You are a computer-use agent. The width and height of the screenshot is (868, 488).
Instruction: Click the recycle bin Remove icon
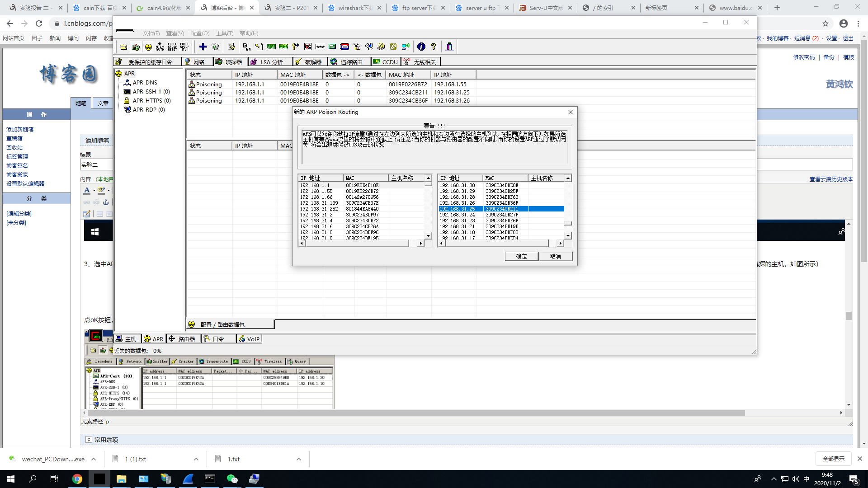(x=216, y=47)
